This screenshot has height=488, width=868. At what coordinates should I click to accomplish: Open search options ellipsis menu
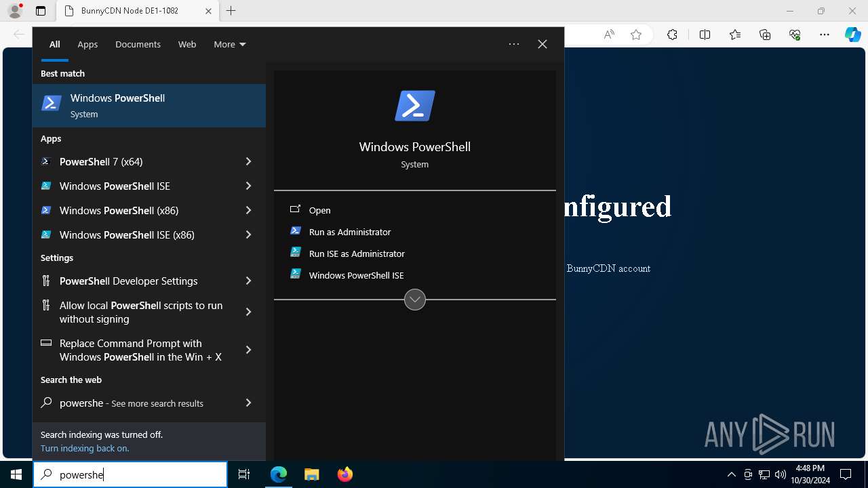click(x=514, y=44)
